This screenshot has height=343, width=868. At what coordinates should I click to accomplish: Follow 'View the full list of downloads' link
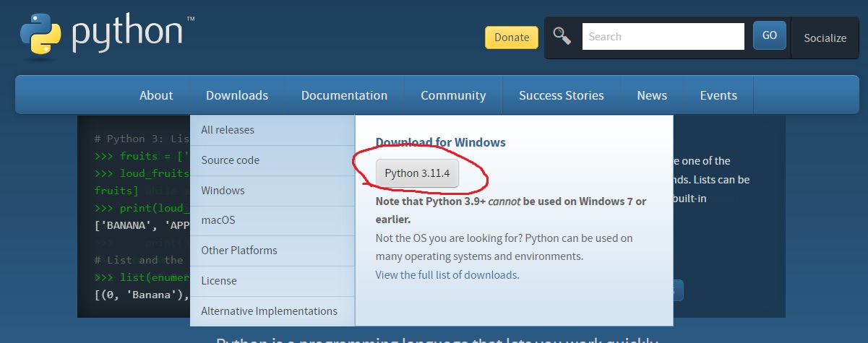446,275
